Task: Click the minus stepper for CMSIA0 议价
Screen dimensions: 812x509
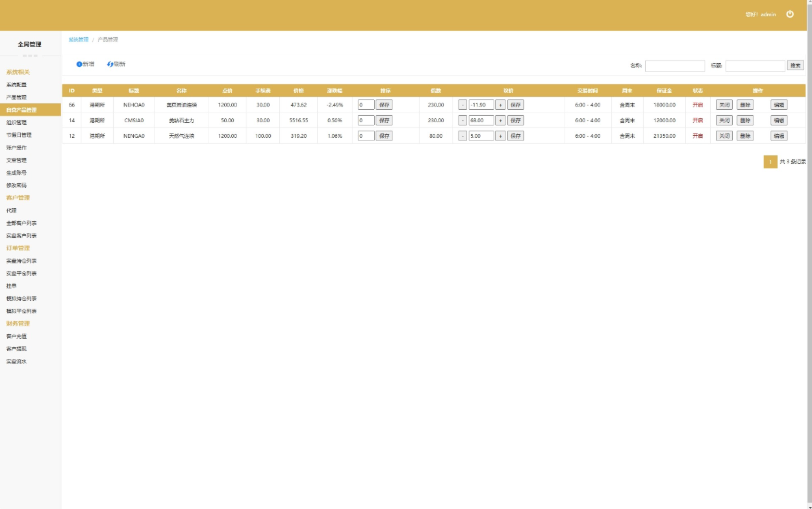Action: pos(463,120)
